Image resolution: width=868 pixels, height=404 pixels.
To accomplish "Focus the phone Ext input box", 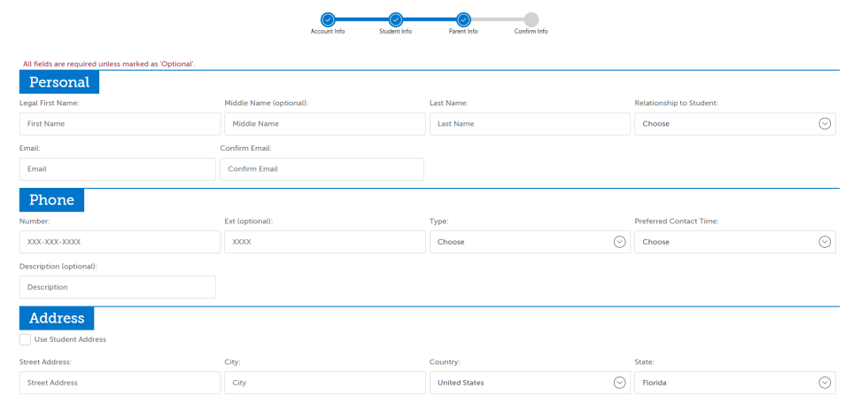I will point(324,242).
